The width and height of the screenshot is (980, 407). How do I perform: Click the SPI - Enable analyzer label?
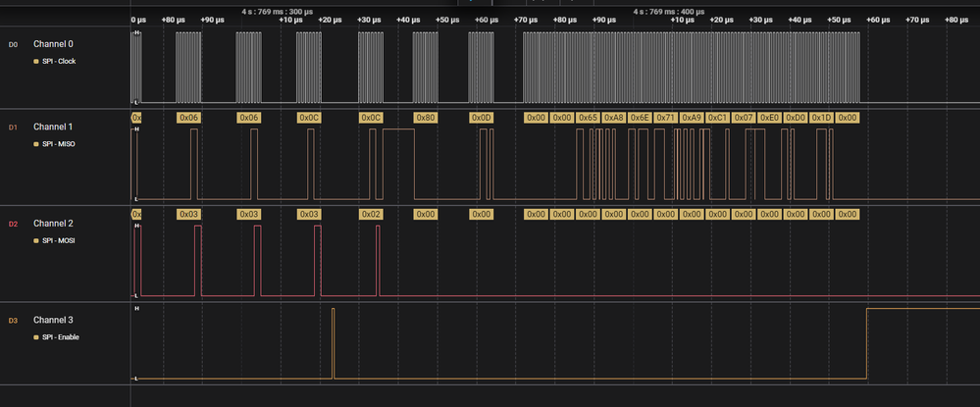coord(61,337)
